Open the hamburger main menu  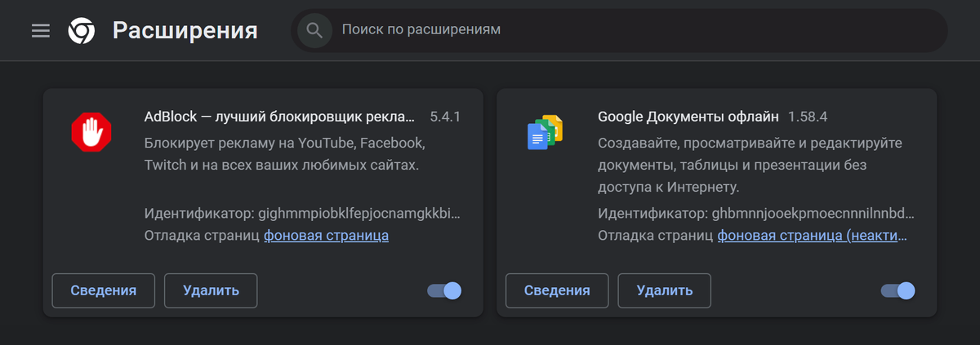pyautogui.click(x=41, y=31)
